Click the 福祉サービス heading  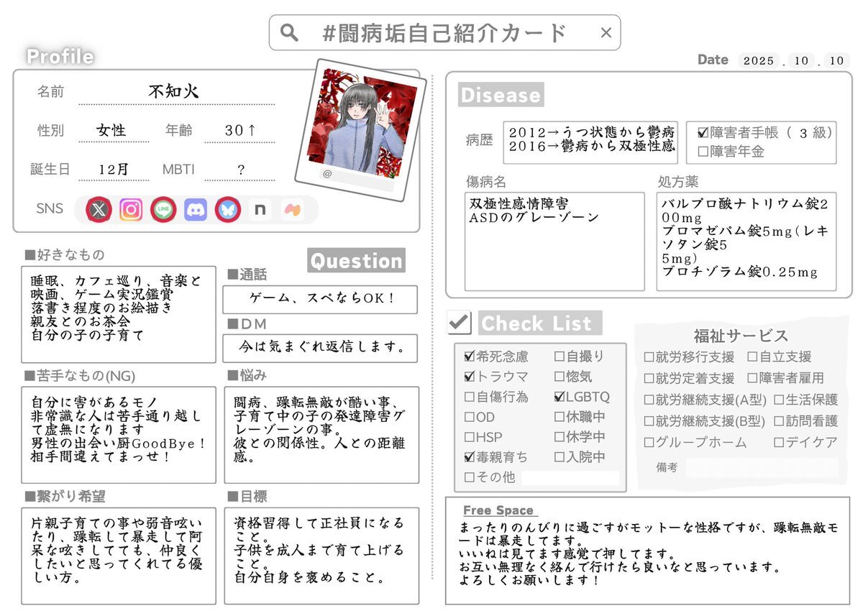(x=741, y=336)
